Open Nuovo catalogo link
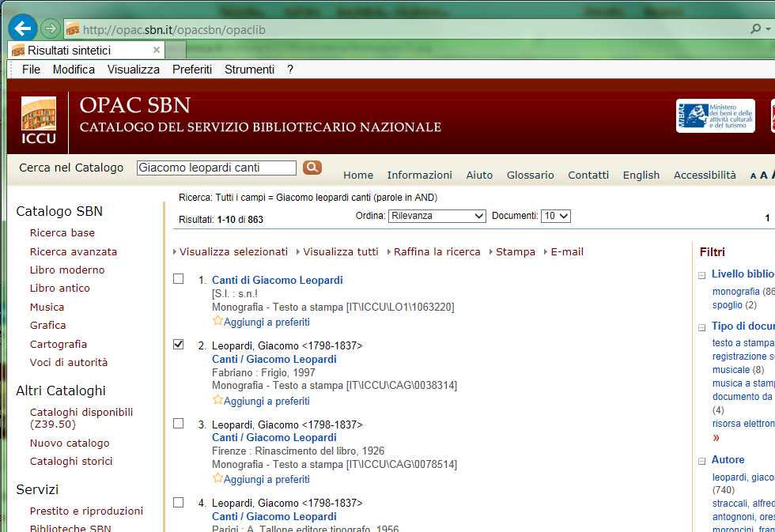This screenshot has height=532, width=775. (70, 443)
